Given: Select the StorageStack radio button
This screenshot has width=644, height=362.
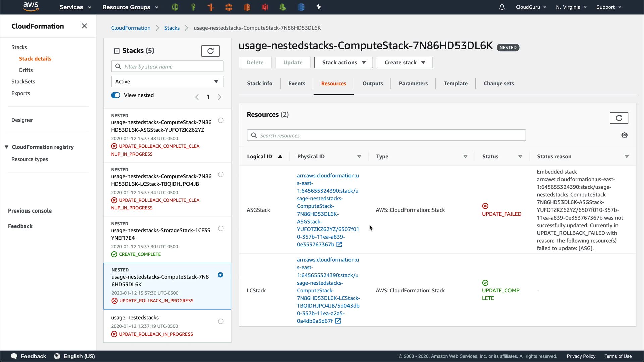Looking at the screenshot, I should click(x=221, y=229).
